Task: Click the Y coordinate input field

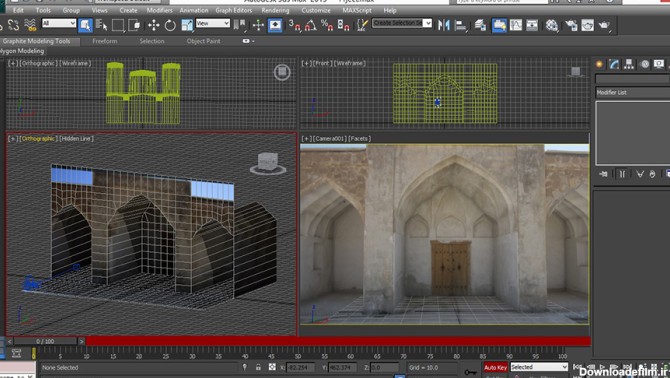Action: pos(343,367)
